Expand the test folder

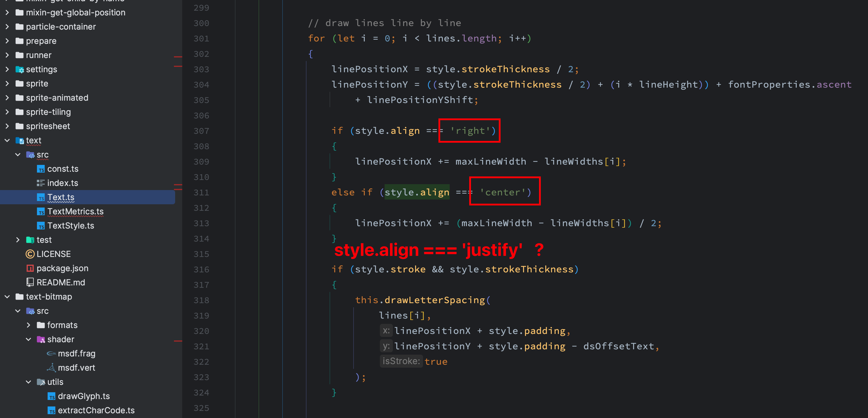click(18, 240)
